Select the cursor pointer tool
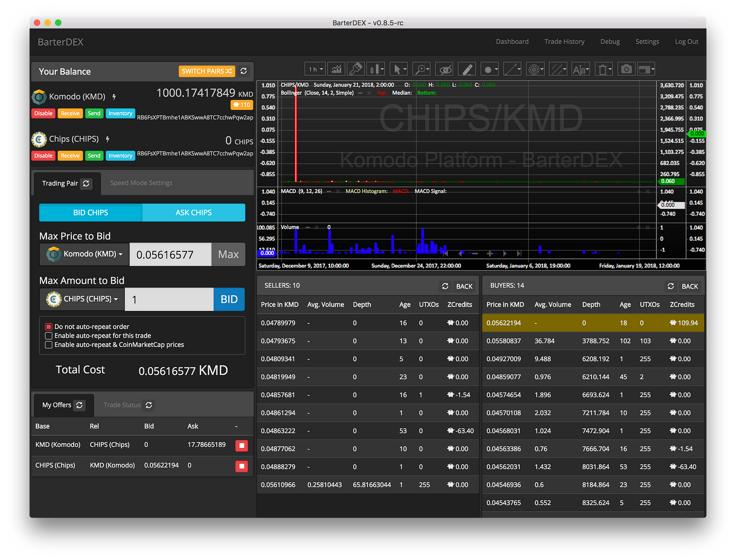This screenshot has height=560, width=736. click(398, 69)
